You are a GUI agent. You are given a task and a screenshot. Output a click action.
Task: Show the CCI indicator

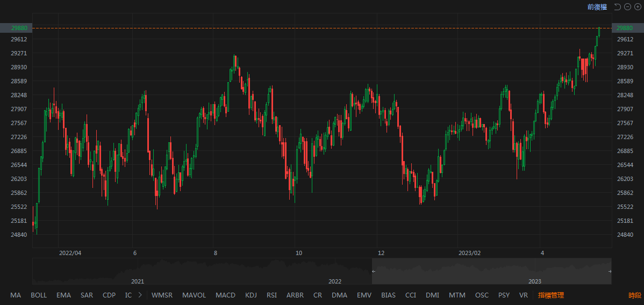(411, 295)
